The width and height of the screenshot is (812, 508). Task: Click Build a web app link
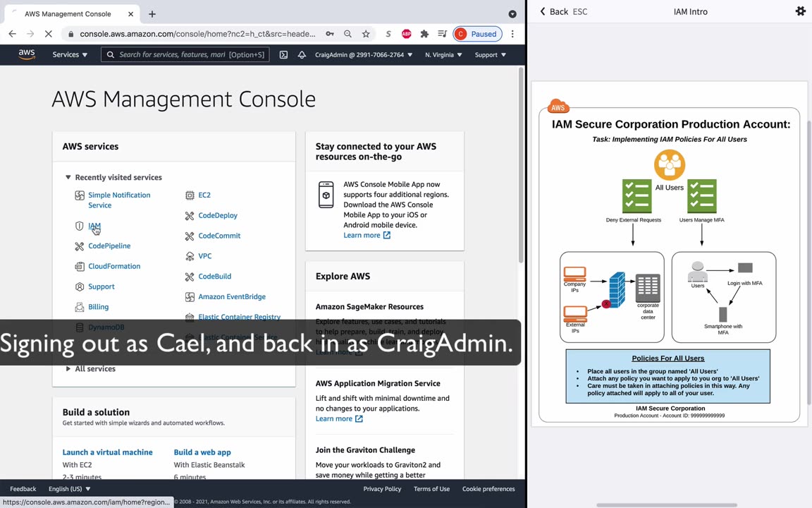pyautogui.click(x=202, y=452)
